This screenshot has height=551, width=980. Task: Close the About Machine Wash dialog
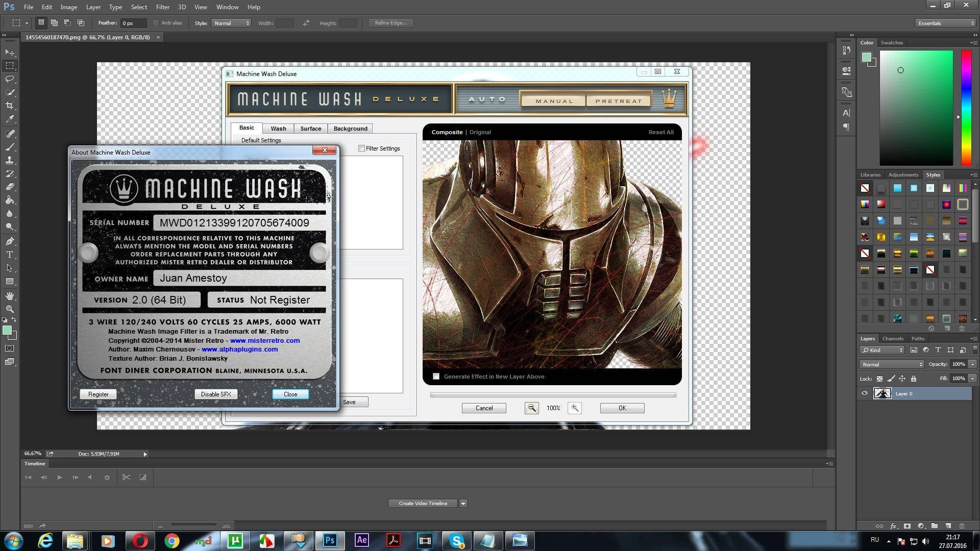pyautogui.click(x=290, y=394)
